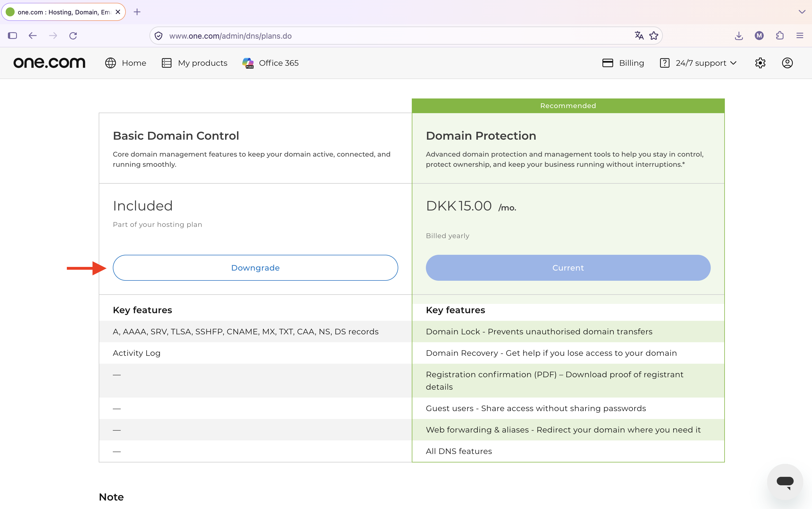The height and width of the screenshot is (509, 812).
Task: Bookmark page with star icon
Action: coord(654,36)
